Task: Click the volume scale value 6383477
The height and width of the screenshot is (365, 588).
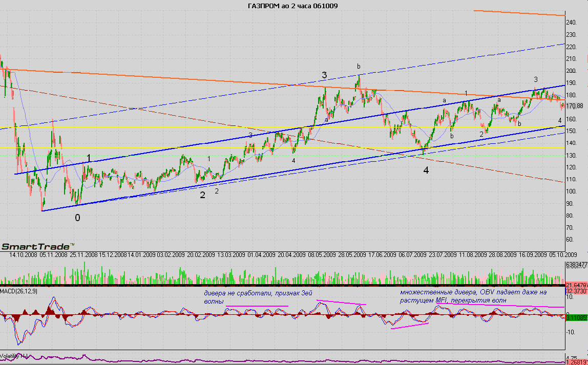Action: [576, 265]
